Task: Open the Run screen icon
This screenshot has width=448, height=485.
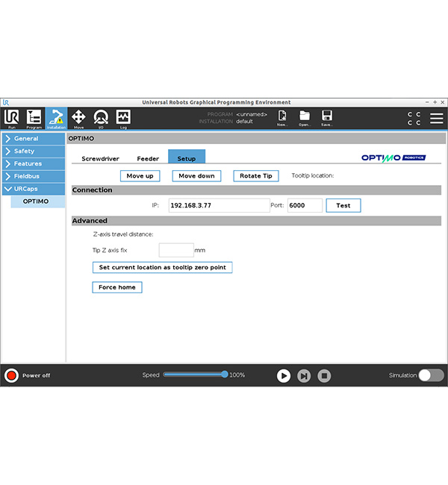Action: pyautogui.click(x=11, y=118)
